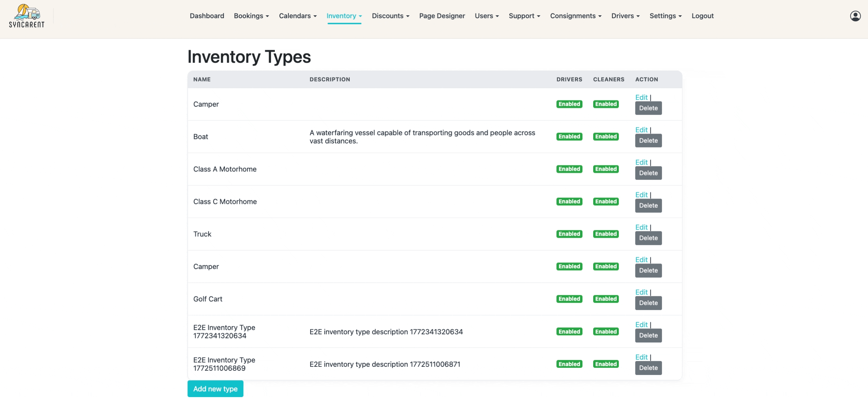Expand the Bookings dropdown menu
This screenshot has width=868, height=406.
251,16
